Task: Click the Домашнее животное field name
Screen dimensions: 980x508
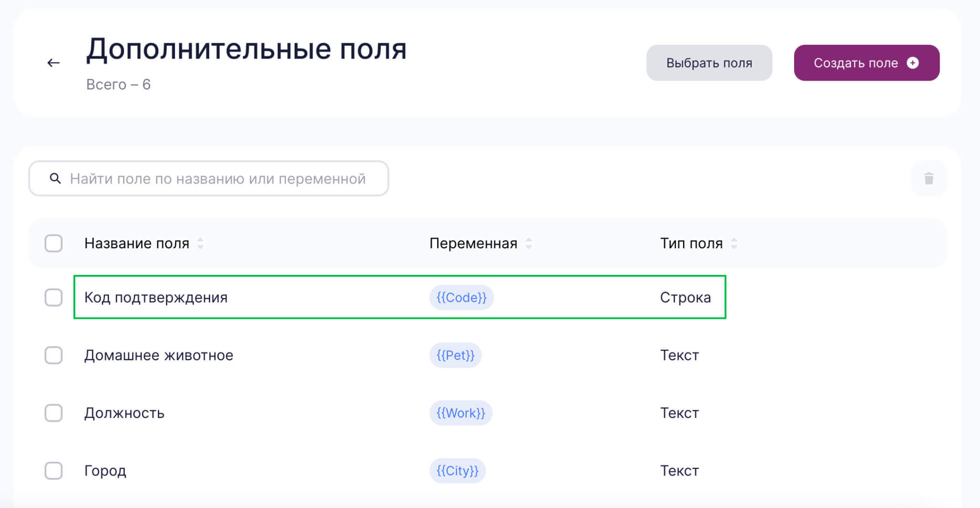Action: tap(159, 355)
